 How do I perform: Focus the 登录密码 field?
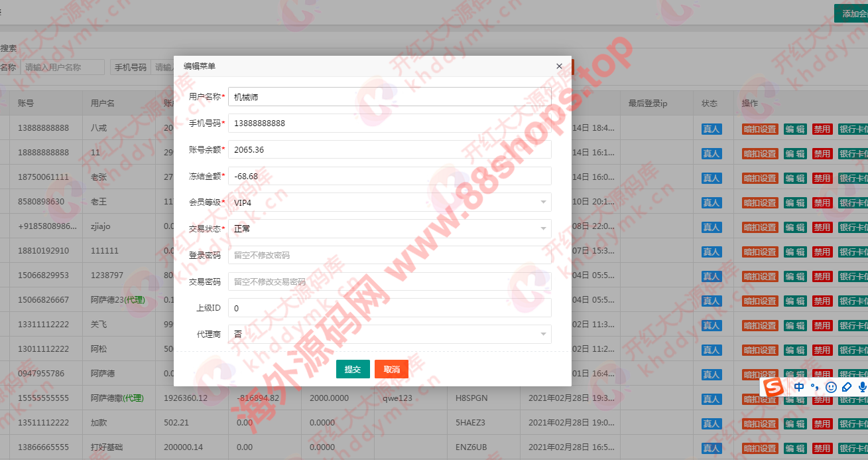pos(390,255)
